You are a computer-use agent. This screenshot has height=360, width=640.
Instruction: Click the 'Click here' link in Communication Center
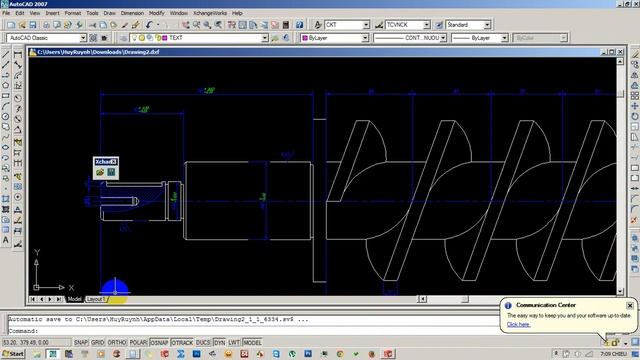[518, 324]
